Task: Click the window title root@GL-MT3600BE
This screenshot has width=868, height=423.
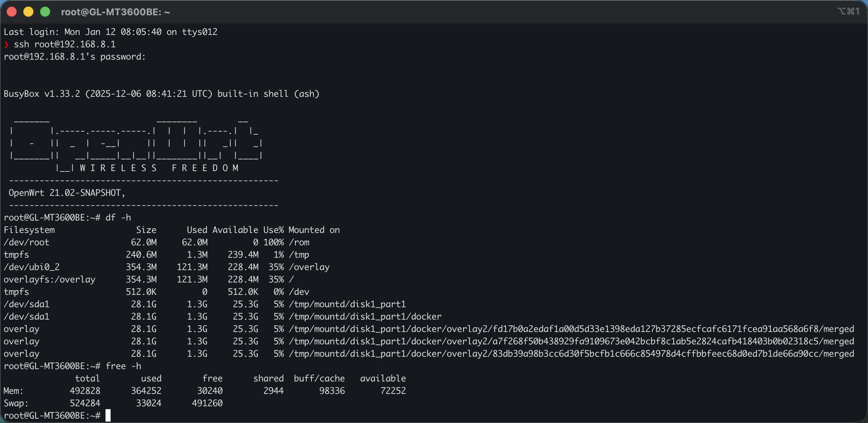Action: 115,12
